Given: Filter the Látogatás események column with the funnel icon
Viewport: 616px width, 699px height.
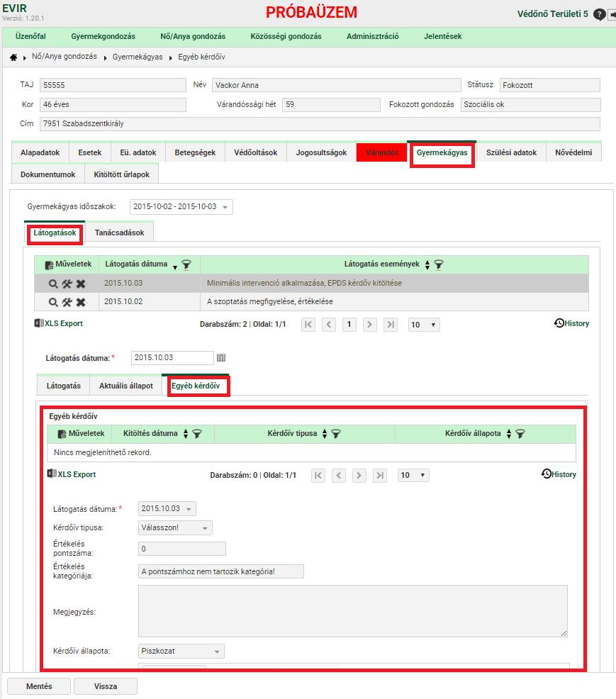Looking at the screenshot, I should coord(439,265).
